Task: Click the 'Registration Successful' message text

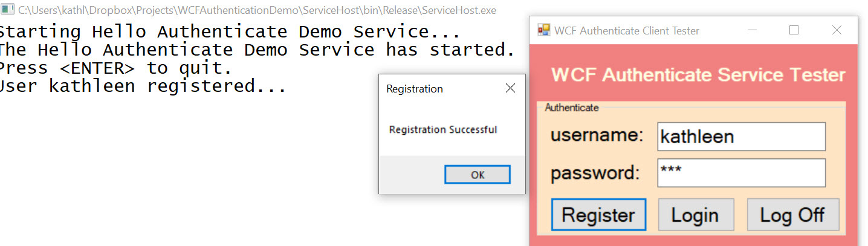Action: click(443, 129)
